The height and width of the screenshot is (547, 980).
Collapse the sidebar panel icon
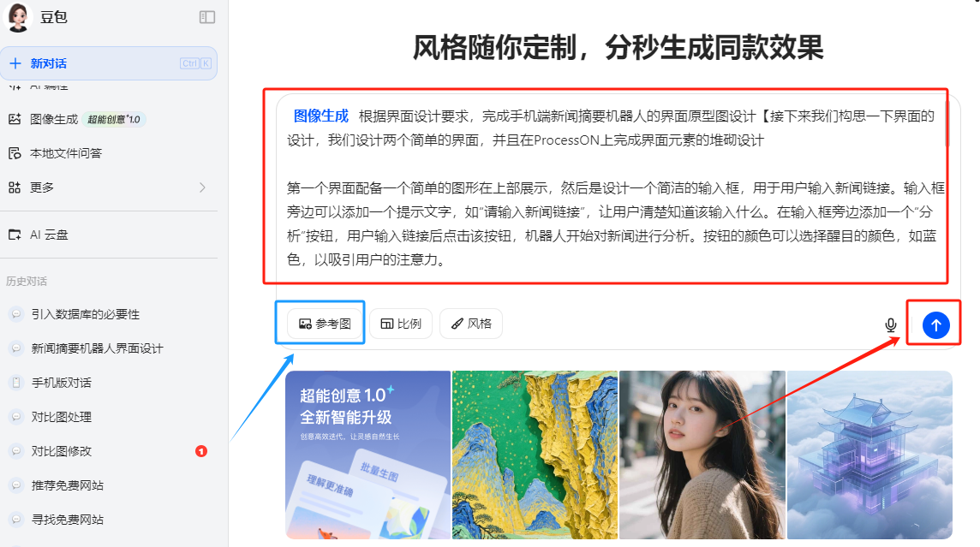point(206,17)
